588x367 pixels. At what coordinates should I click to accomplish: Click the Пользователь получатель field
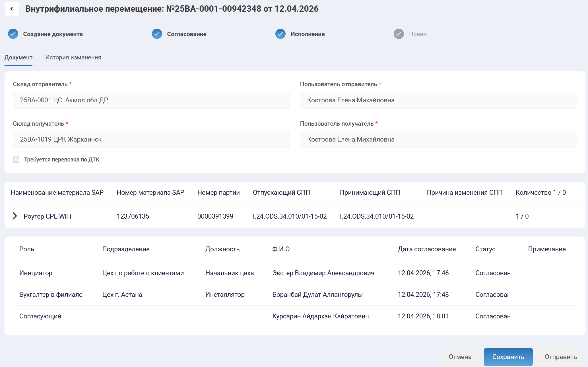pos(438,139)
